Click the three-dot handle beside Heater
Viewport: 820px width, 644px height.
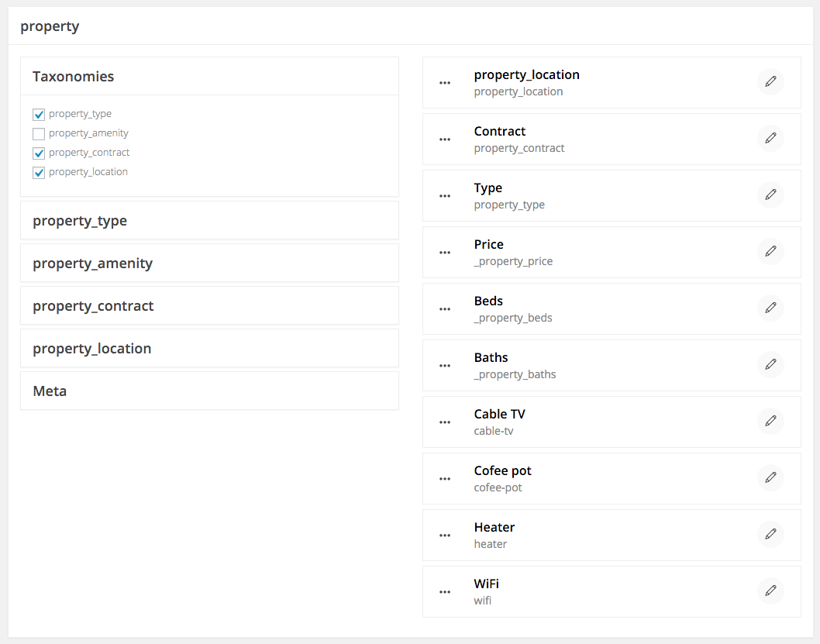tap(445, 536)
